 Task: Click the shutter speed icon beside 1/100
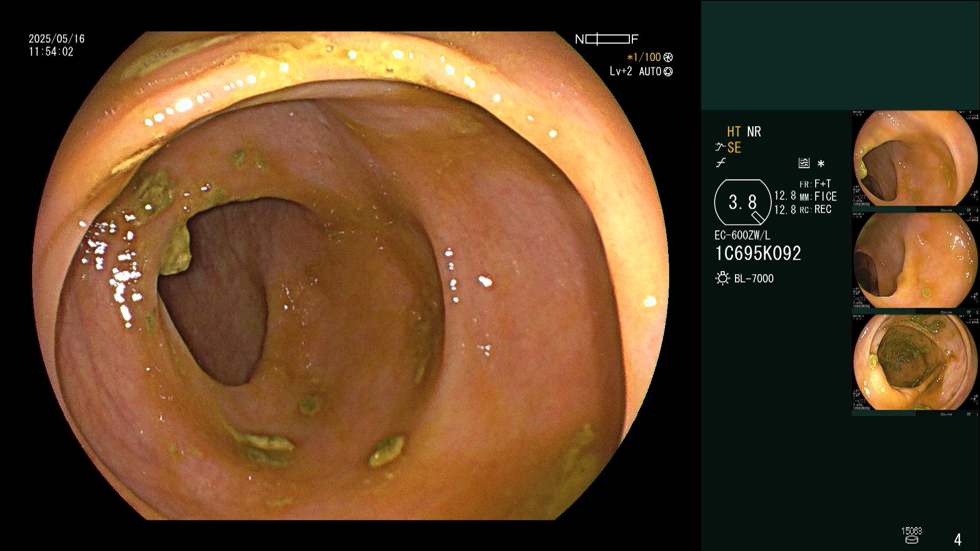coord(668,58)
